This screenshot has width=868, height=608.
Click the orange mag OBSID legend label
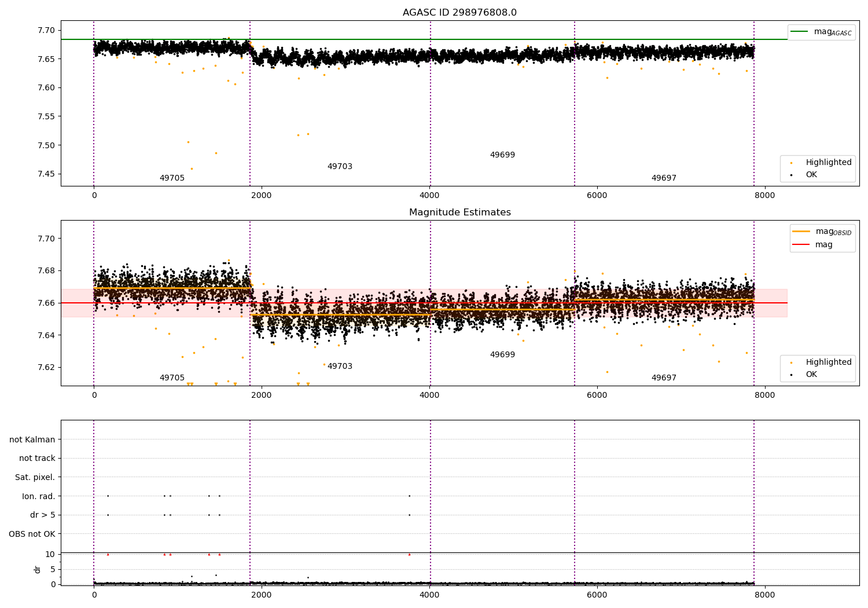(x=833, y=232)
